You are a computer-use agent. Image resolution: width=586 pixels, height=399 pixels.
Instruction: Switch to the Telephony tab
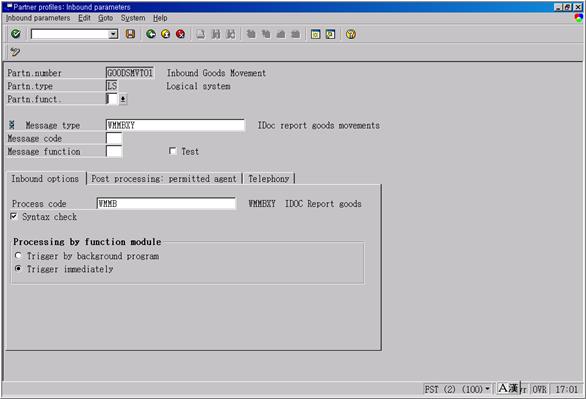pos(269,179)
